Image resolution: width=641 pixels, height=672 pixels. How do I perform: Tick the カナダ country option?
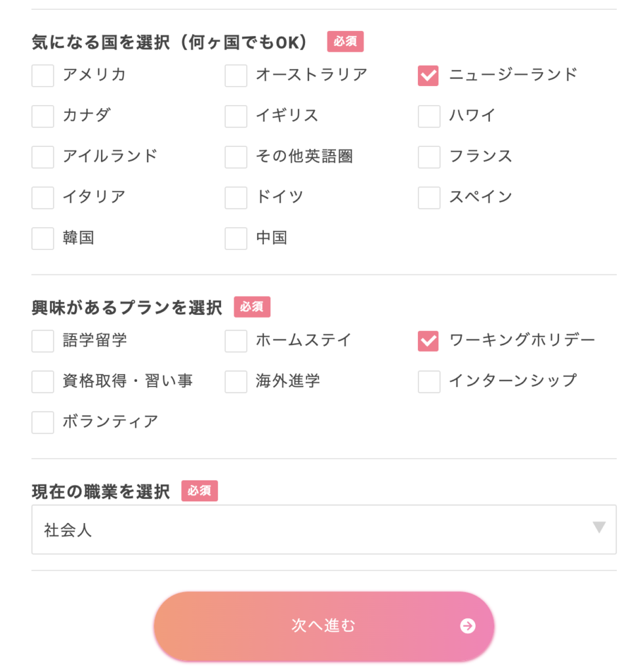[43, 116]
